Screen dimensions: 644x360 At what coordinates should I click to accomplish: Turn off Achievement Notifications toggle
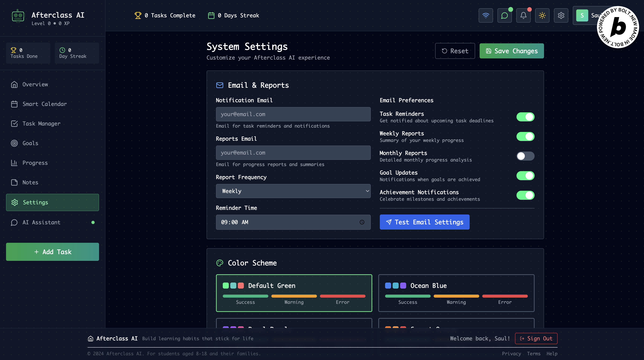pyautogui.click(x=525, y=195)
